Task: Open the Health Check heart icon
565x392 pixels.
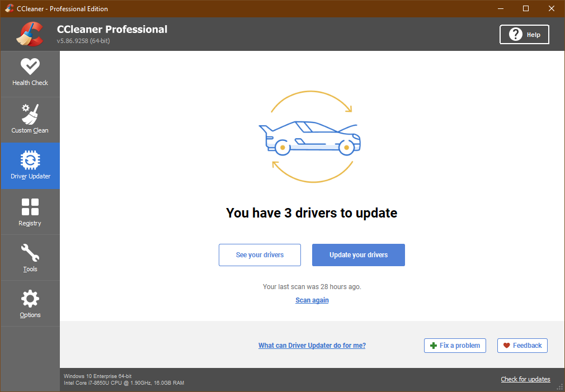Action: click(30, 67)
